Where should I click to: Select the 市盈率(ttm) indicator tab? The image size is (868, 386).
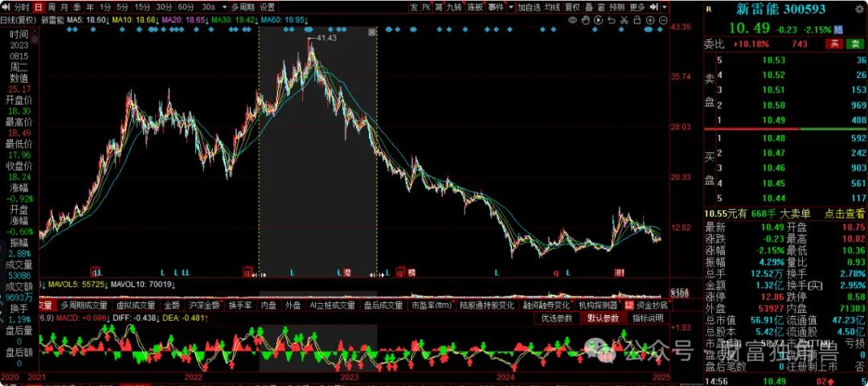coord(429,306)
